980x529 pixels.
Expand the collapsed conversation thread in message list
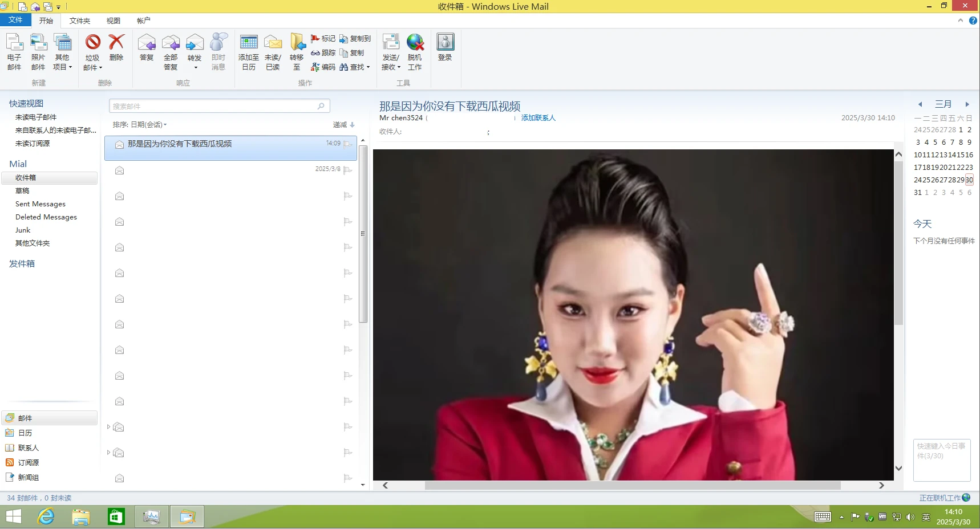coord(108,427)
